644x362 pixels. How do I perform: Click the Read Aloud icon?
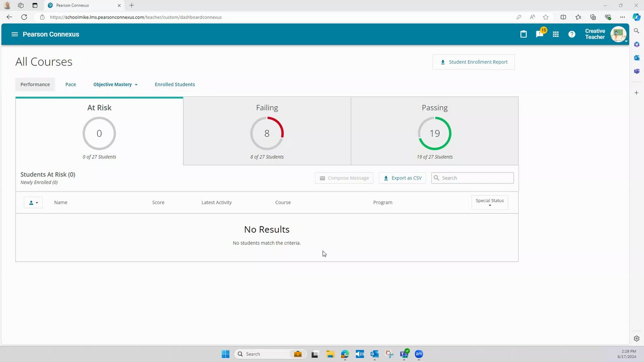tap(532, 17)
